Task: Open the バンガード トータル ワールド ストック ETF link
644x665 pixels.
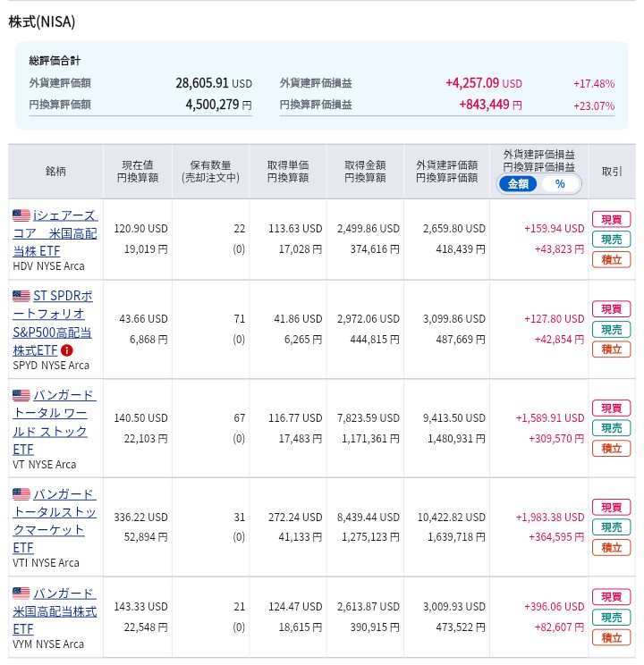Action: tap(54, 422)
